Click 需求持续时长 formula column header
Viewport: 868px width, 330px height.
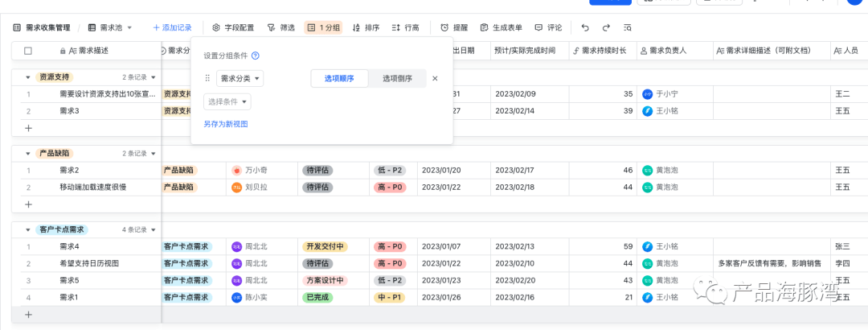coord(603,51)
